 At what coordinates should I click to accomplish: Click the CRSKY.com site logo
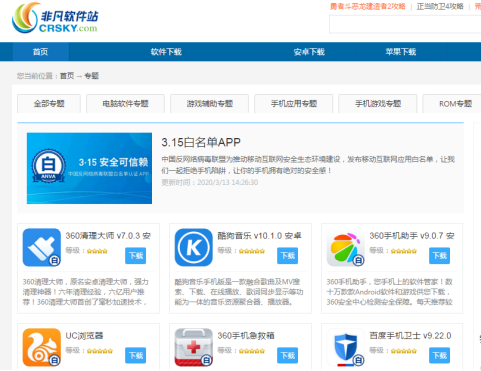pos(55,18)
